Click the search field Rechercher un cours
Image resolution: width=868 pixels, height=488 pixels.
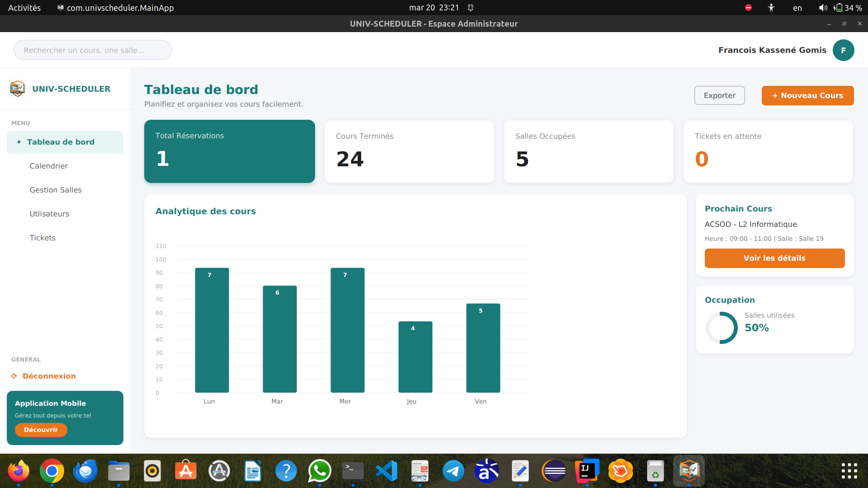[x=93, y=50]
